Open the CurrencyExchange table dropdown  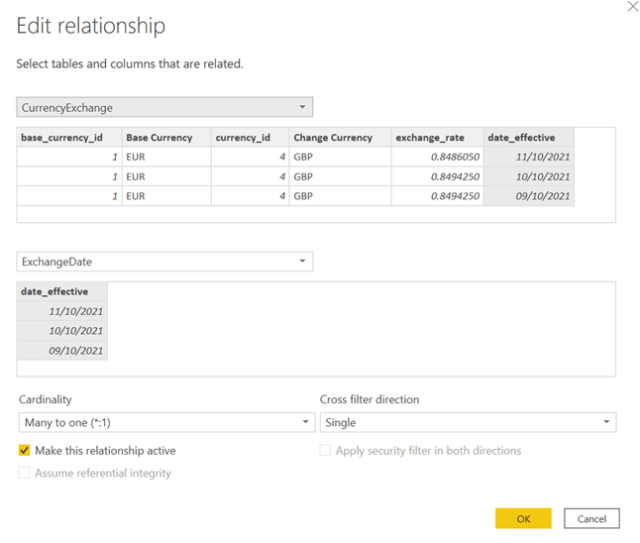pos(165,106)
